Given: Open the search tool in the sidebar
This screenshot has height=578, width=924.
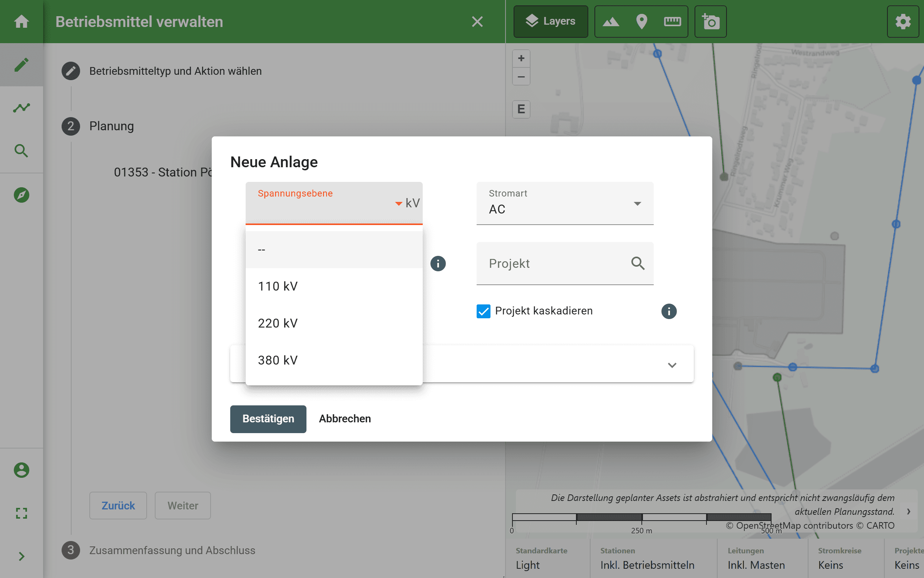Looking at the screenshot, I should click(22, 151).
